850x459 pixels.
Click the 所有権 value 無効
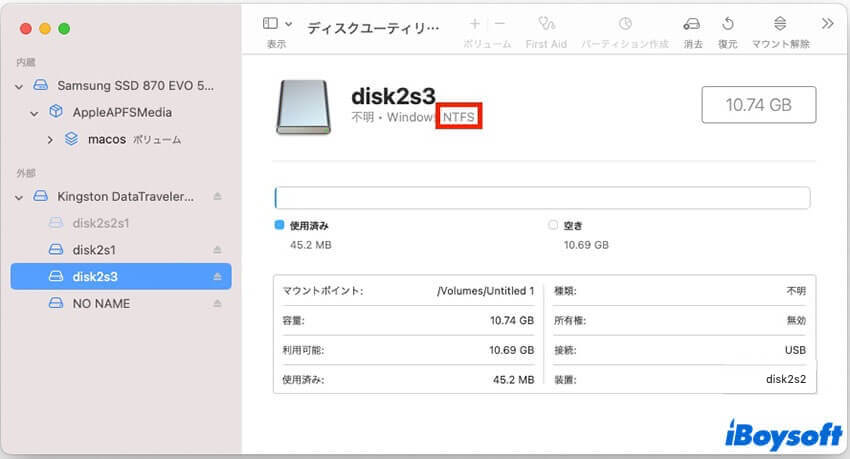point(796,320)
